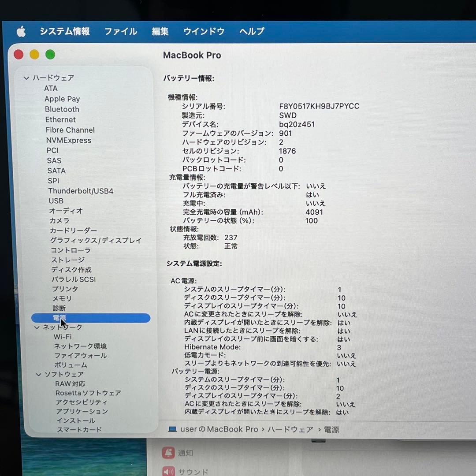Collapse the ソフトウェア section
476x476 pixels.
[x=39, y=374]
